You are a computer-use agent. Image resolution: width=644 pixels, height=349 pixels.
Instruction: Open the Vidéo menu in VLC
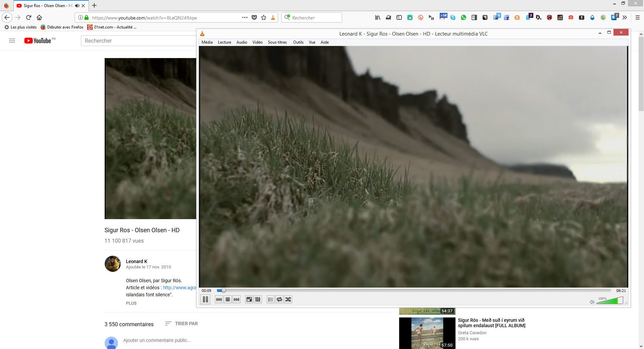[x=257, y=42]
